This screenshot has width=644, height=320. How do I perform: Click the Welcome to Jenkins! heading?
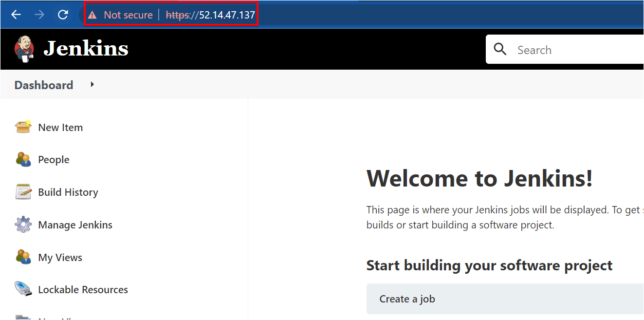tap(479, 178)
